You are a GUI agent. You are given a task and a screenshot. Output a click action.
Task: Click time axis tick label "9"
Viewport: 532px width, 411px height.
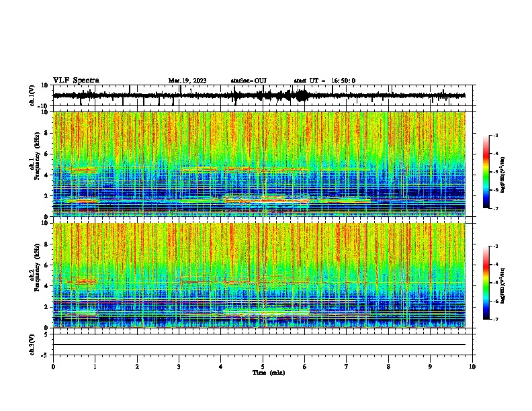pyautogui.click(x=430, y=367)
